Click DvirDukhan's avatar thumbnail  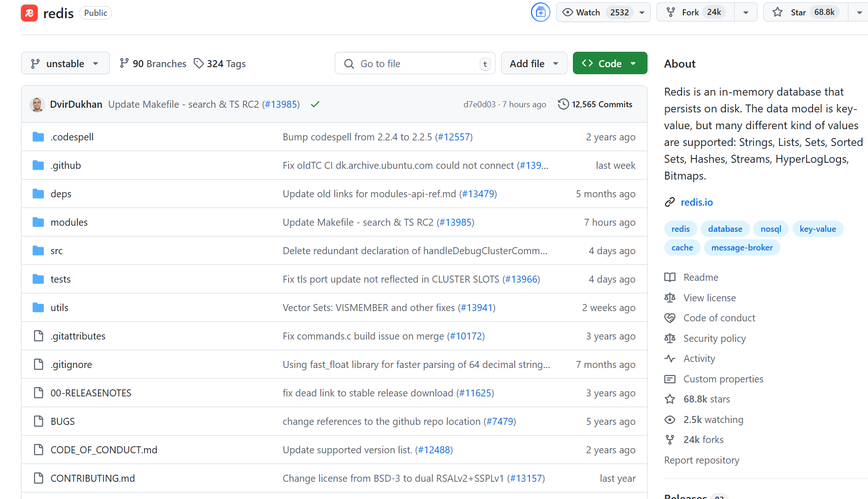pyautogui.click(x=37, y=104)
